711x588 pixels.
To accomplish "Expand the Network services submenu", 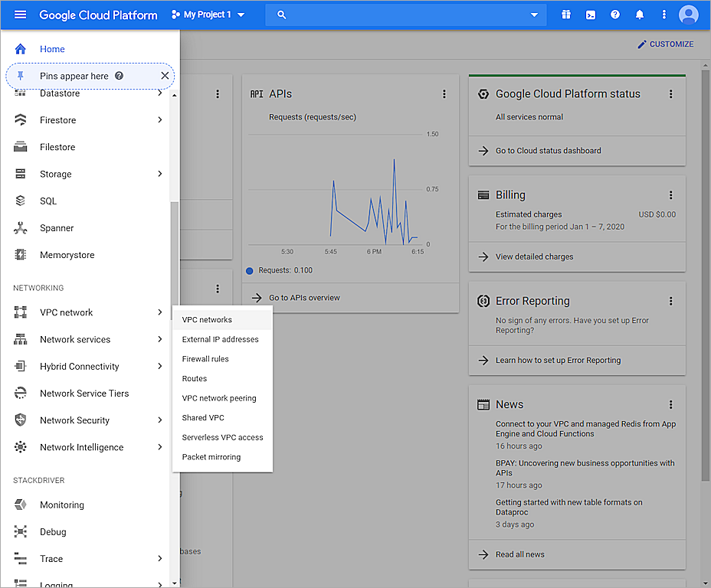I will [159, 339].
